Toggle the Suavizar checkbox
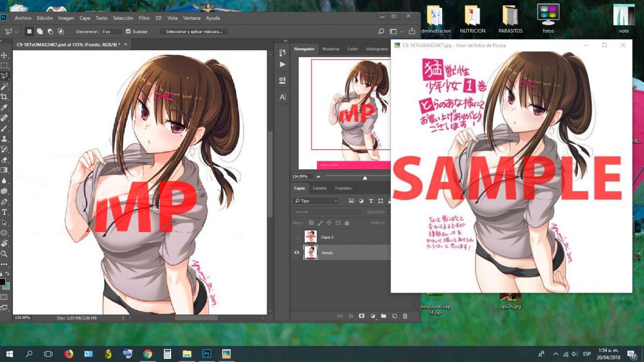This screenshot has width=644, height=362. coord(128,32)
